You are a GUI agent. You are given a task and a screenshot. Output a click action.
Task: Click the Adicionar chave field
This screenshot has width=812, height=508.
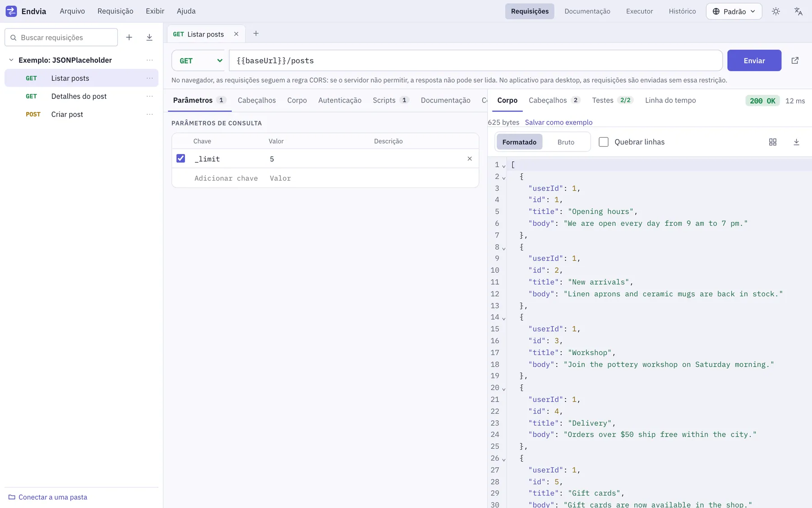tap(226, 178)
